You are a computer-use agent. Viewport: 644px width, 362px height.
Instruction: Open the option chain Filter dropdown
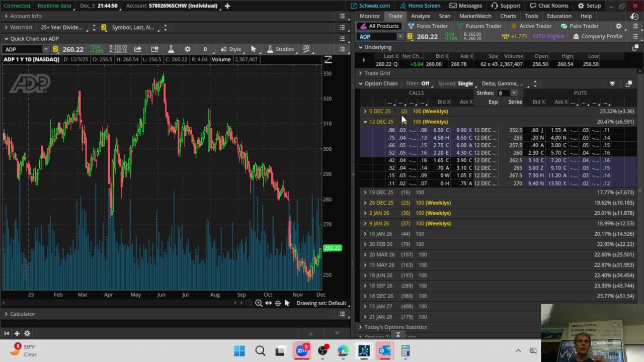coord(418,83)
